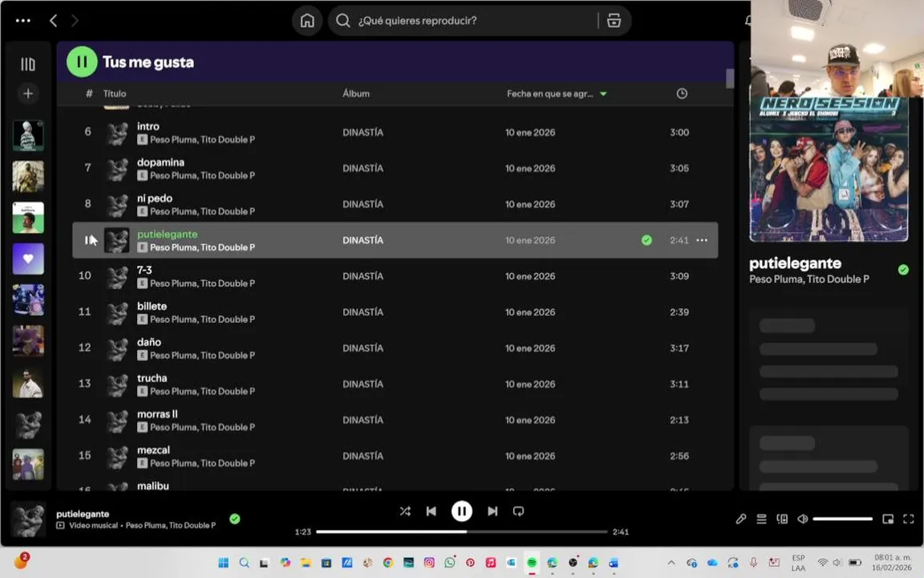Open the now-playing album art in bottom bar
The height and width of the screenshot is (578, 924).
[28, 519]
